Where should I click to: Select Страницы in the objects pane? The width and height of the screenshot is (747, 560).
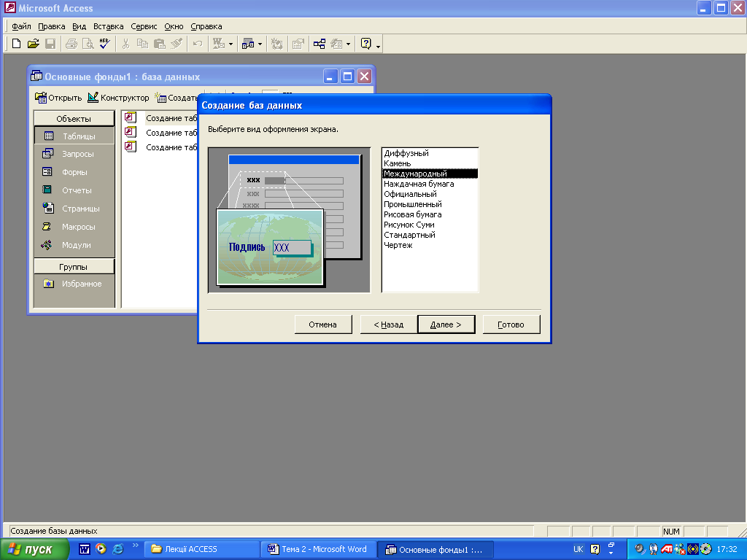(x=74, y=208)
